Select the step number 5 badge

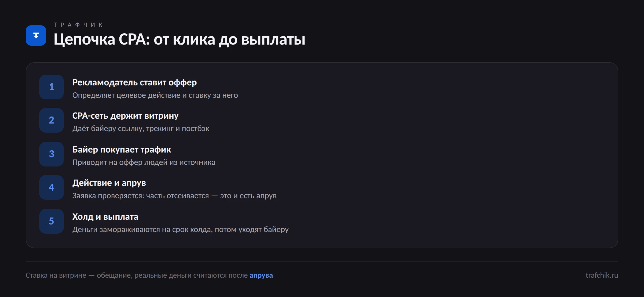[52, 221]
